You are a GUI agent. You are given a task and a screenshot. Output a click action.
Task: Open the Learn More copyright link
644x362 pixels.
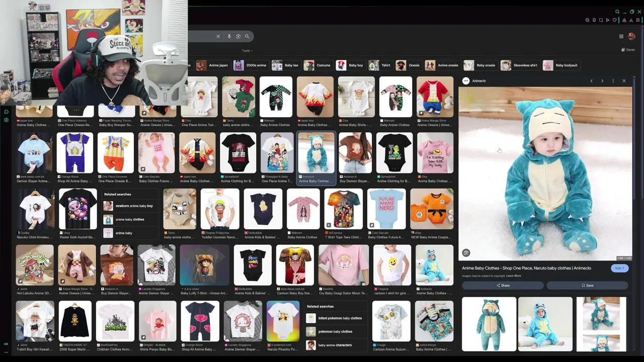pos(514,276)
